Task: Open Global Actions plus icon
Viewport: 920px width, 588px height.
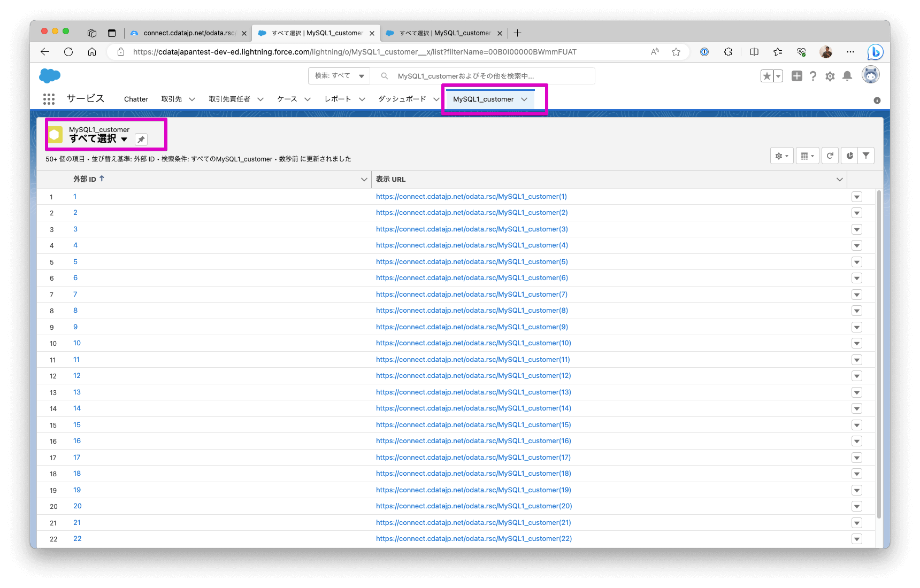Action: coord(797,76)
